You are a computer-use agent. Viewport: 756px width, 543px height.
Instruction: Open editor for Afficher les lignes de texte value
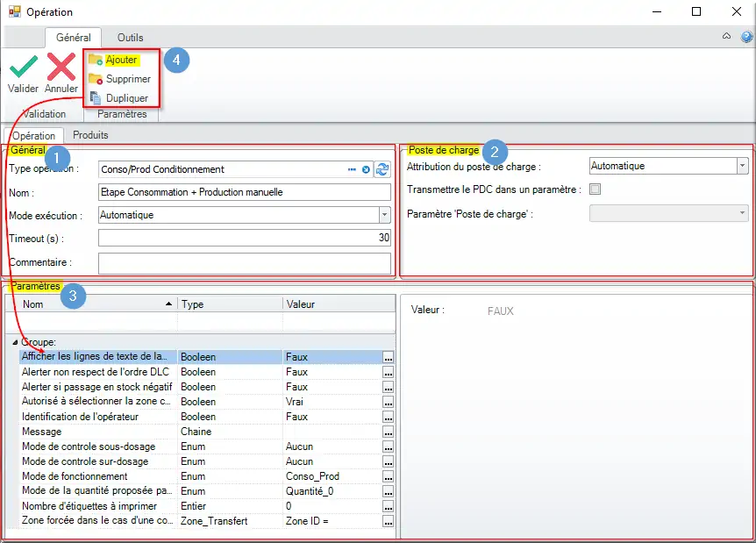coord(389,357)
